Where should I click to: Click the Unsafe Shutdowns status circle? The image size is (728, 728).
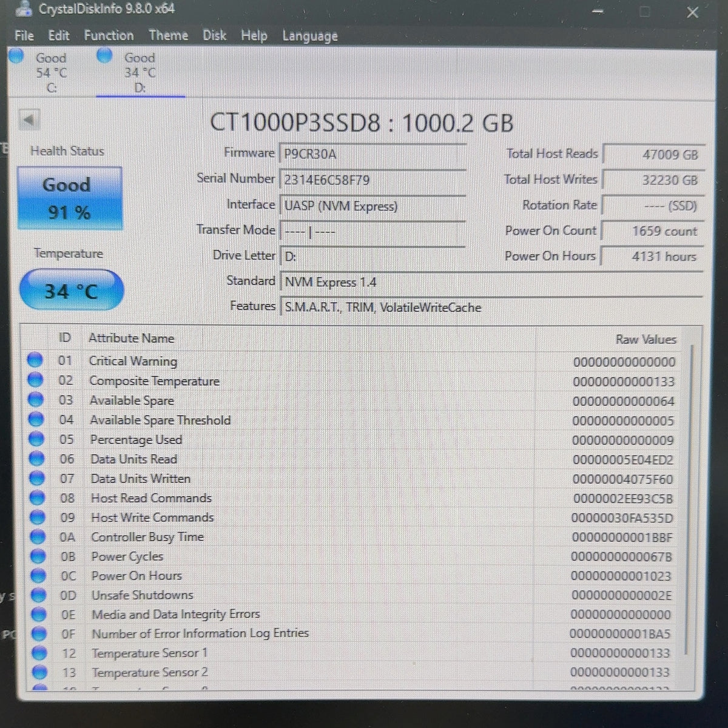click(x=38, y=595)
